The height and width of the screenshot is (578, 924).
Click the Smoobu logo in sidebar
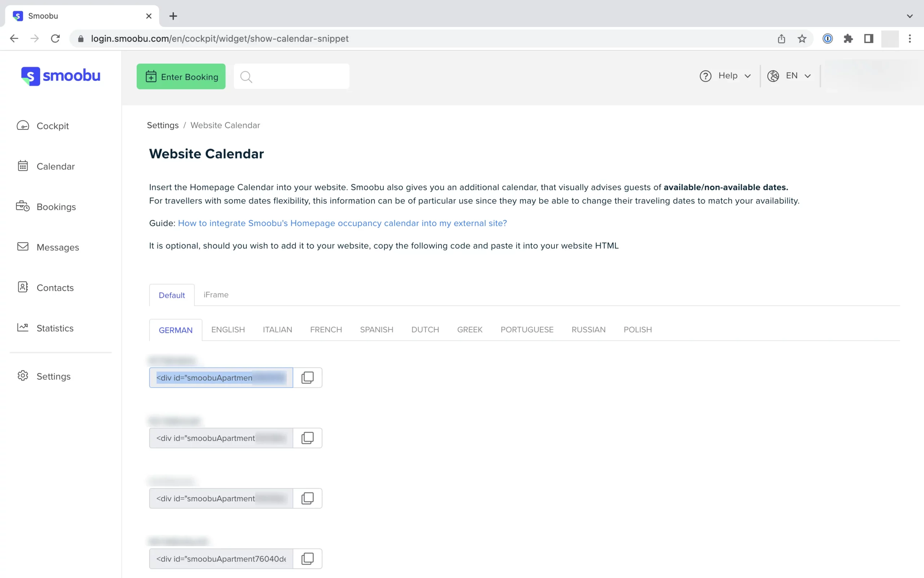[x=61, y=76]
